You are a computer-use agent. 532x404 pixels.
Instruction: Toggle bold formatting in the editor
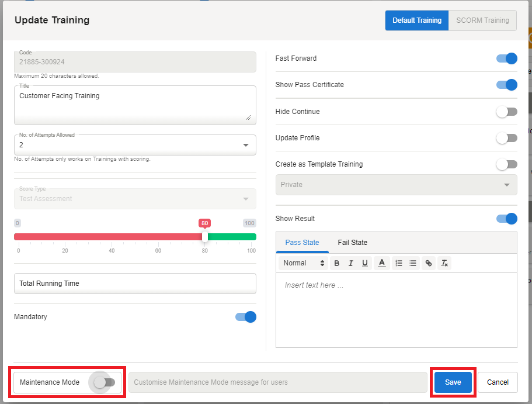tap(337, 263)
